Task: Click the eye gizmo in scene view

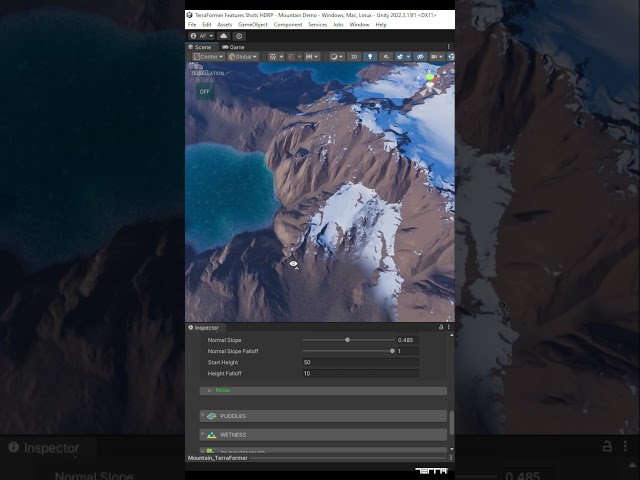Action: click(x=294, y=264)
